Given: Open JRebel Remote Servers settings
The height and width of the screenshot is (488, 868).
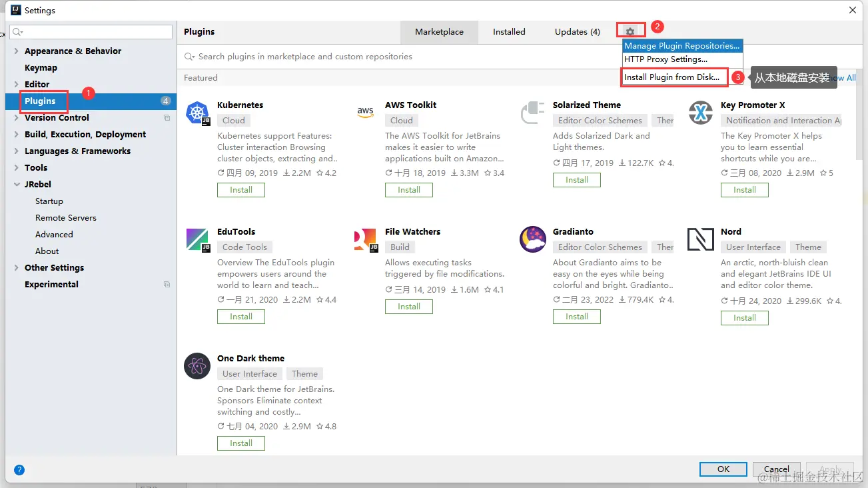Looking at the screenshot, I should pos(66,218).
